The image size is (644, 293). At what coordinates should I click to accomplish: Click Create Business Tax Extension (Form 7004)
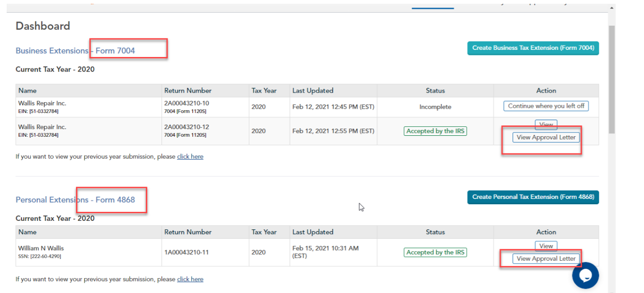532,48
